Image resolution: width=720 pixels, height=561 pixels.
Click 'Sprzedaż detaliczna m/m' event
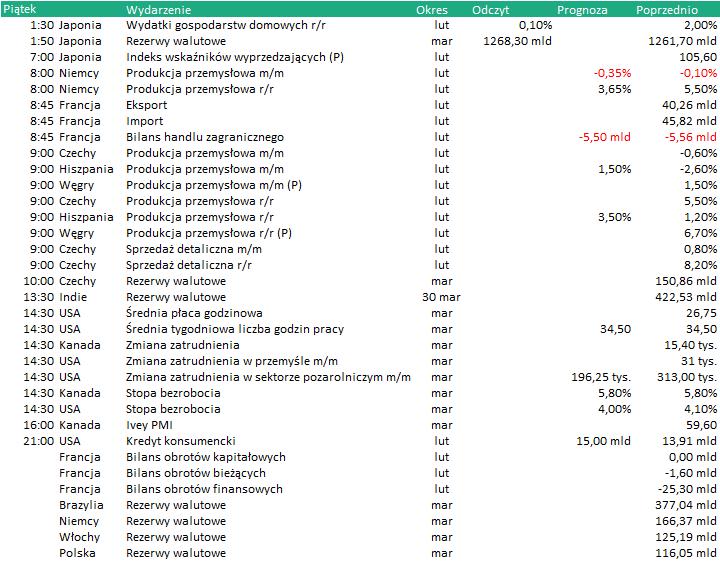[194, 249]
